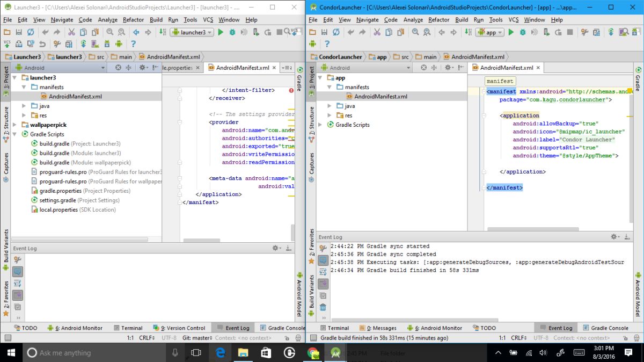The height and width of the screenshot is (362, 644).
Task: Switch to AndroidManifest.xml tab in Launcher3 editor
Action: pos(243,68)
